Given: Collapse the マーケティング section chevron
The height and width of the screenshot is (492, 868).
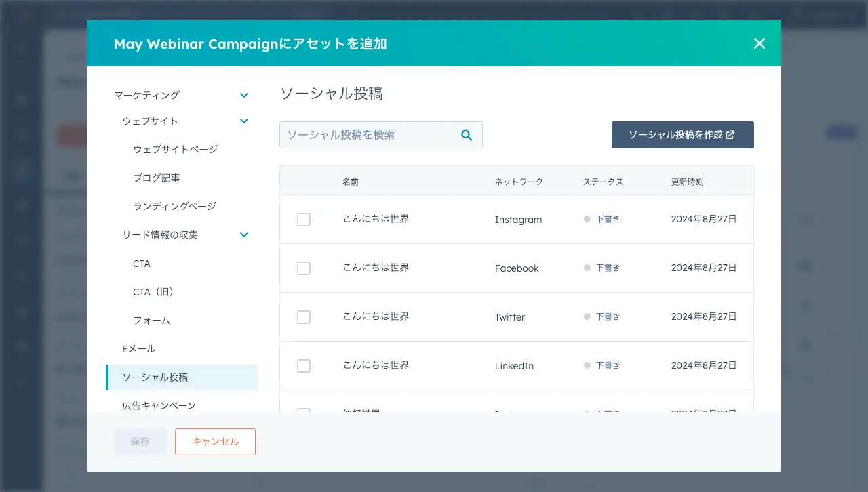Looking at the screenshot, I should click(x=244, y=95).
